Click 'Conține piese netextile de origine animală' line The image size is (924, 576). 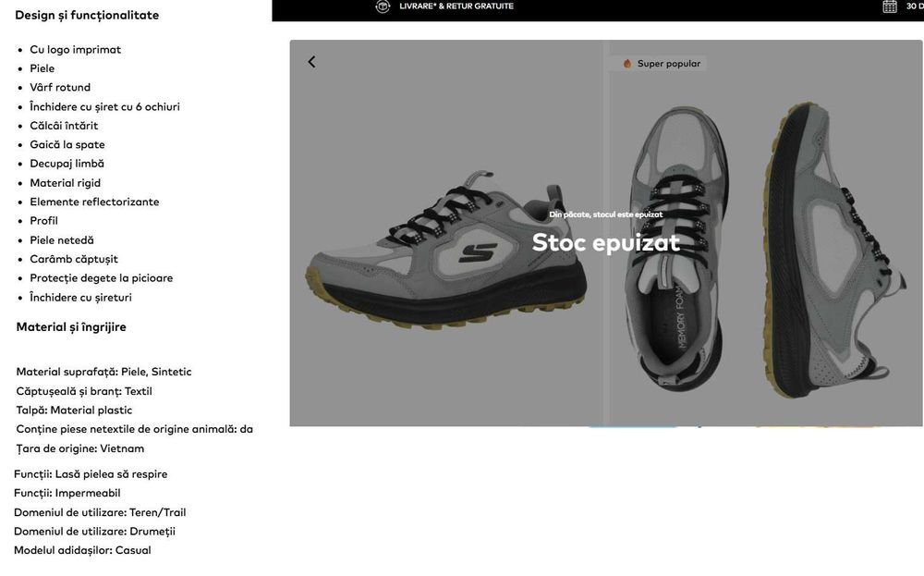point(134,429)
